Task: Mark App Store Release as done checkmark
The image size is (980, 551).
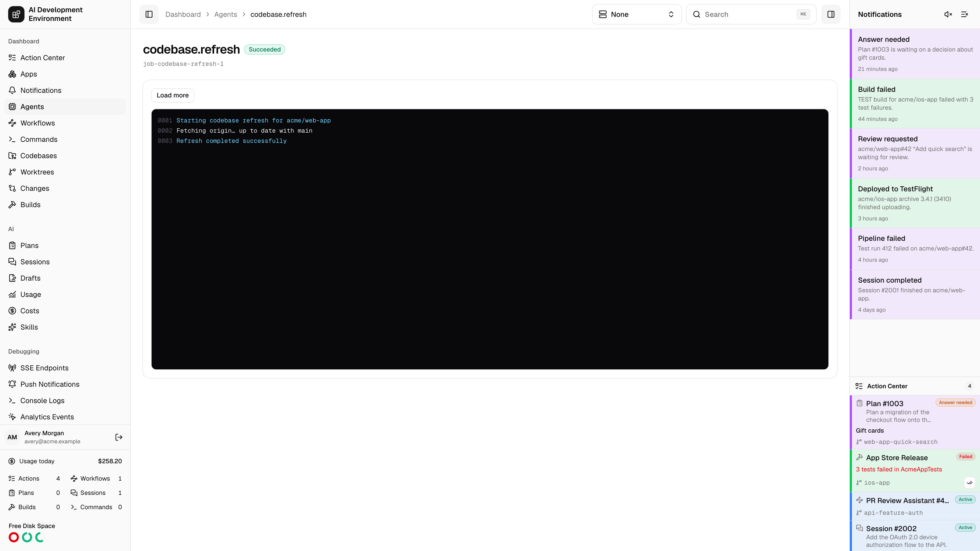Action: (x=970, y=483)
